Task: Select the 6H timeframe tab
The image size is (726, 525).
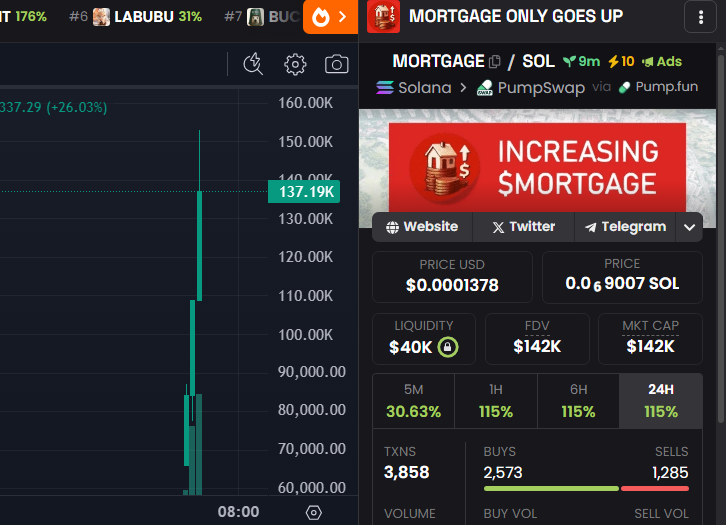Action: coord(578,401)
